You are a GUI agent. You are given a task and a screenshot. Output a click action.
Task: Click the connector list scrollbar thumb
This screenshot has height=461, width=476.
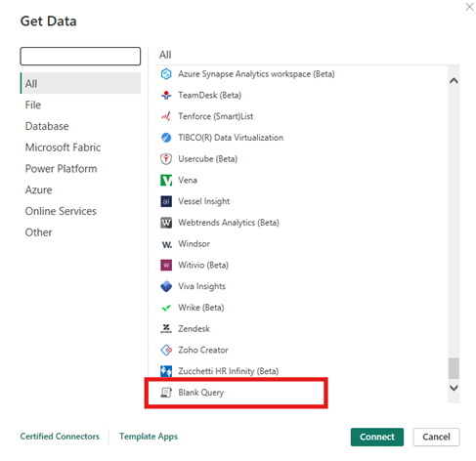tap(454, 368)
